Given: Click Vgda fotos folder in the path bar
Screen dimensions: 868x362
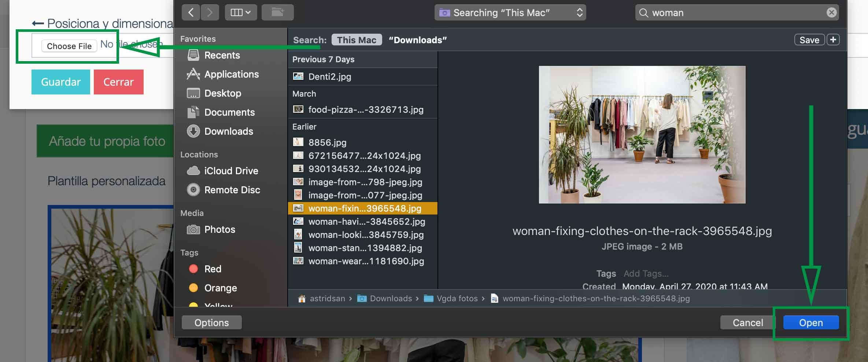Looking at the screenshot, I should (451, 298).
